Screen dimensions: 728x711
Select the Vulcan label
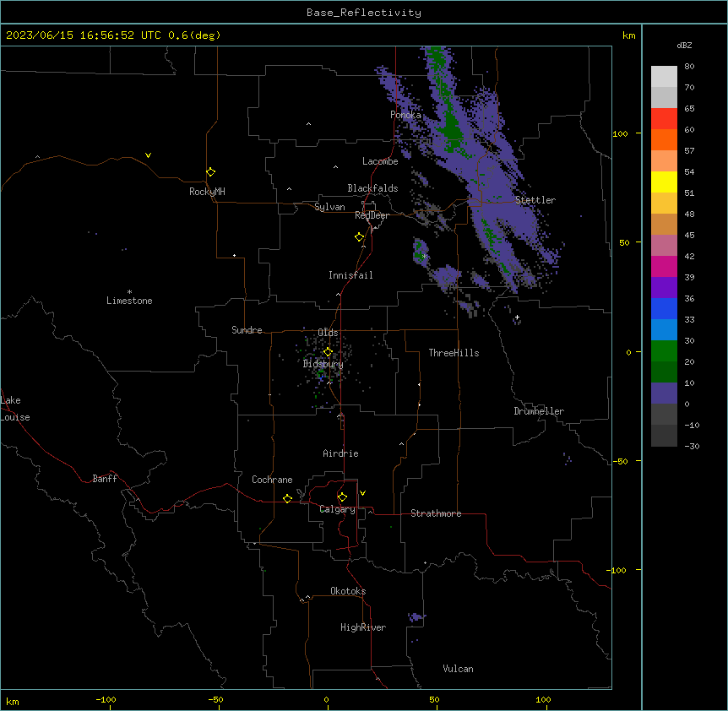[459, 669]
